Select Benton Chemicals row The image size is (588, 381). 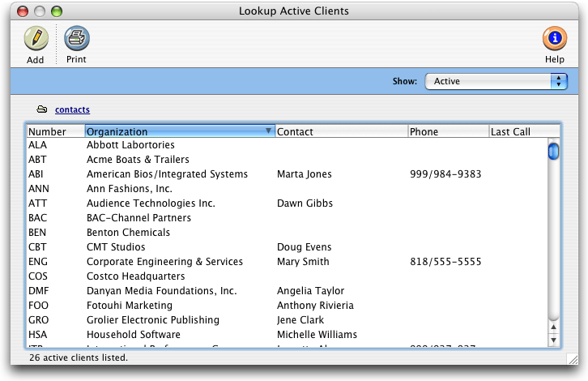[x=288, y=233]
